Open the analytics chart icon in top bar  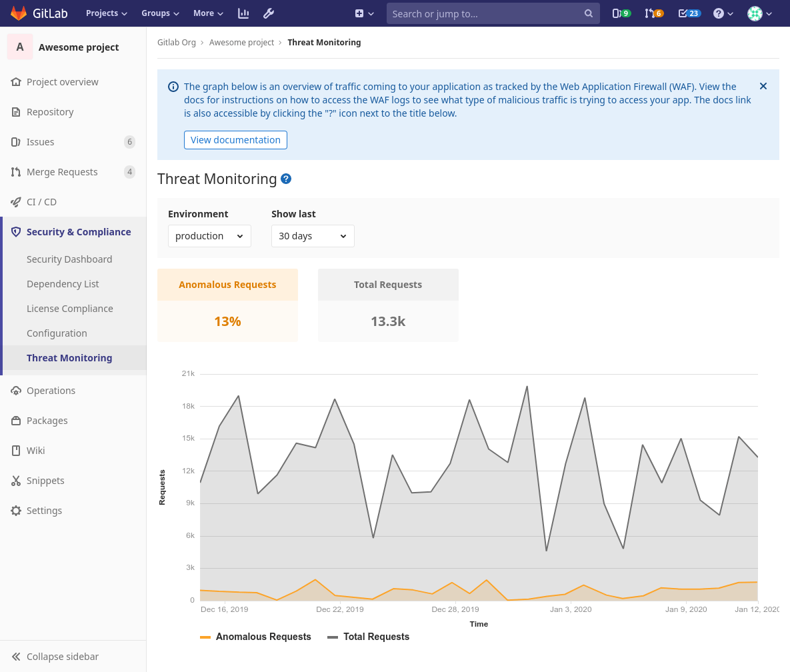pyautogui.click(x=243, y=13)
